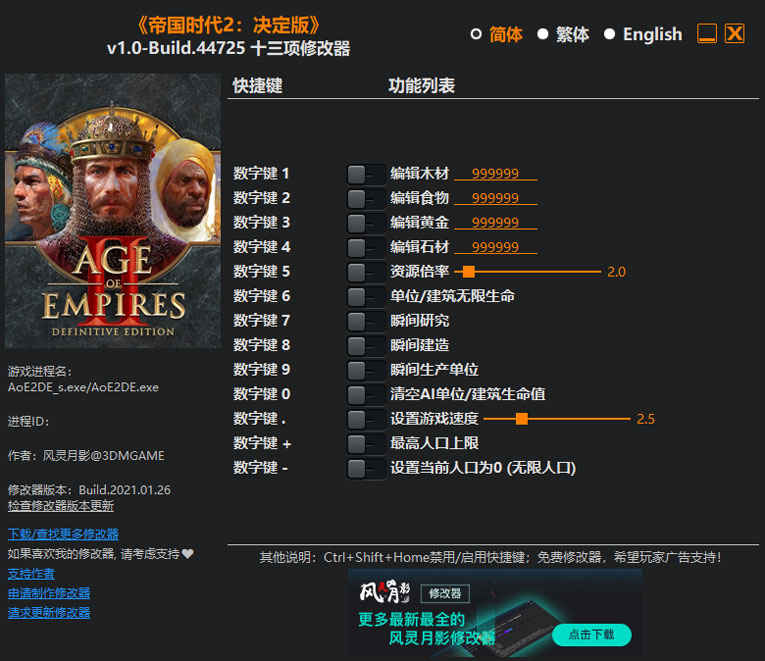
Task: Toggle the 编辑食物 (edit food) switch
Action: click(x=365, y=199)
